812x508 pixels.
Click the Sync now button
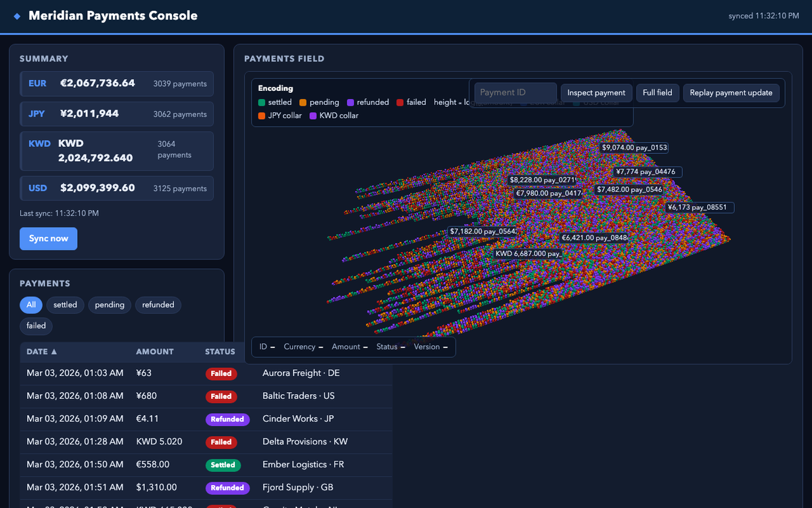pyautogui.click(x=49, y=238)
